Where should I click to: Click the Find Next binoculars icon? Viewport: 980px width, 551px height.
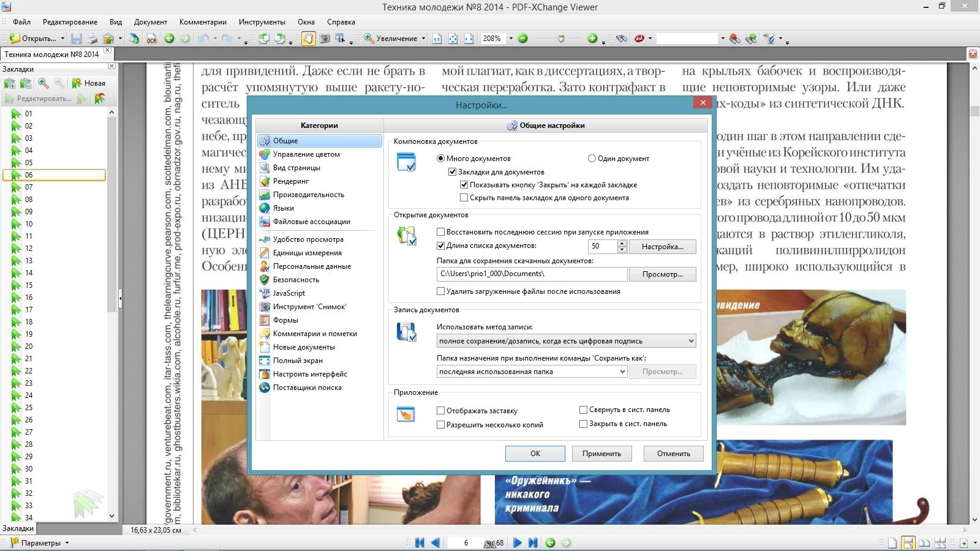(751, 39)
